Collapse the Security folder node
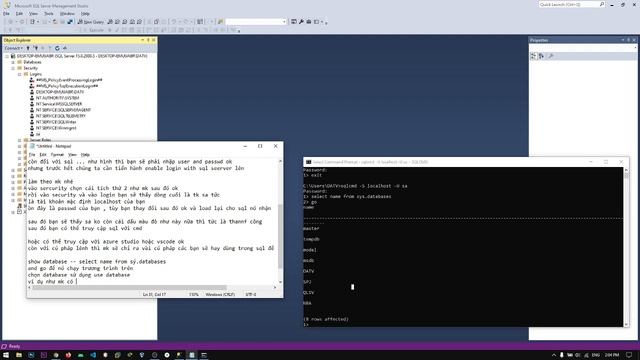Image resolution: width=640 pixels, height=360 pixels. pyautogui.click(x=13, y=68)
